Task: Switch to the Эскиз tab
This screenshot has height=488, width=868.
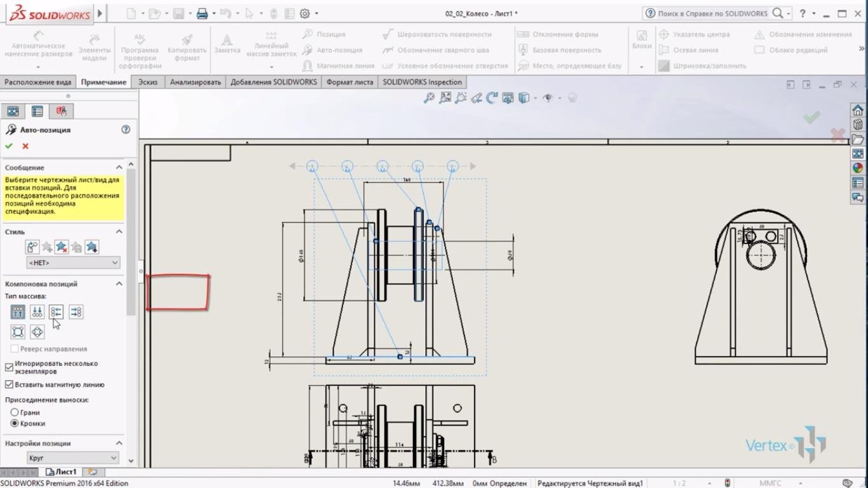Action: click(x=147, y=82)
